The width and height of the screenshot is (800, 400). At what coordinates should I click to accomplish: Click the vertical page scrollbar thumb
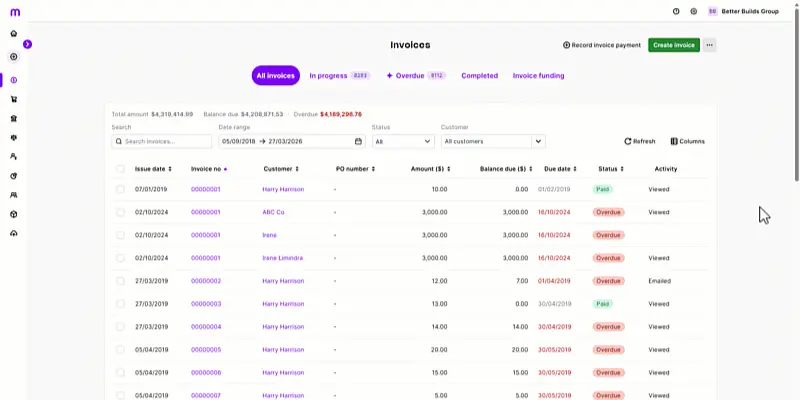[x=797, y=94]
